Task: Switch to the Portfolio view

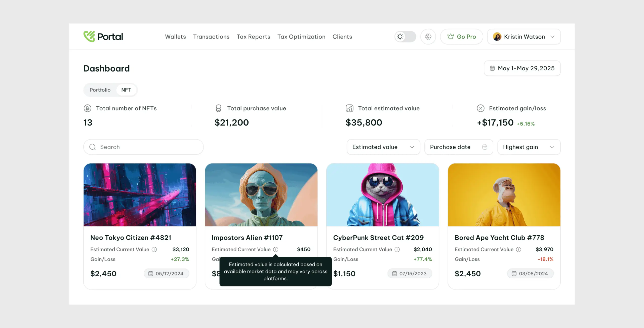Action: coord(100,90)
